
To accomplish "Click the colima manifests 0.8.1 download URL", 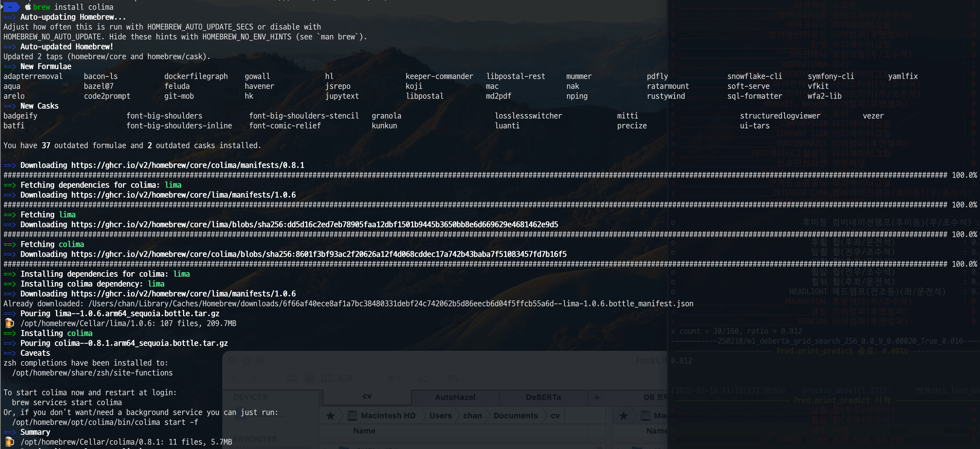I will 188,165.
